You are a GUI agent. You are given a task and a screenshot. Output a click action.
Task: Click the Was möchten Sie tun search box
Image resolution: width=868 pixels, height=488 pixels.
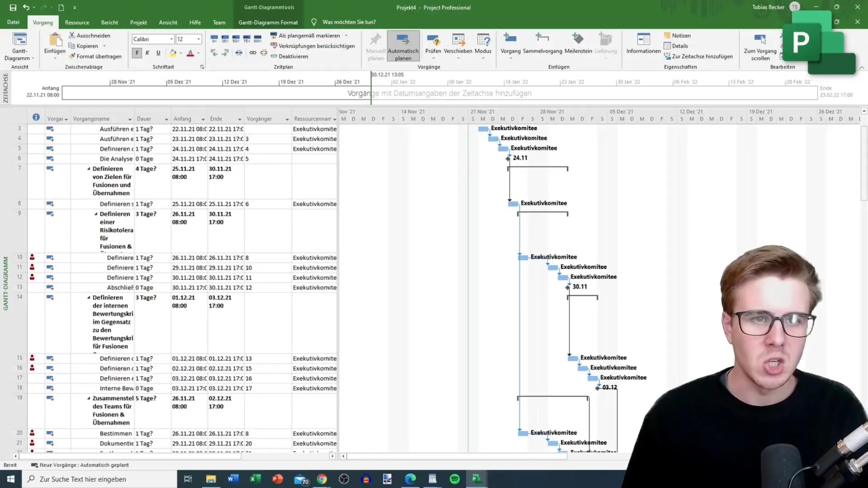point(349,22)
